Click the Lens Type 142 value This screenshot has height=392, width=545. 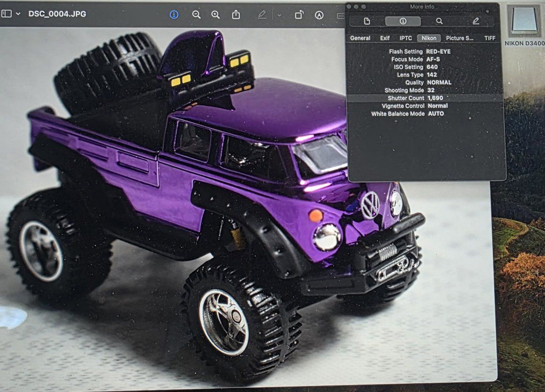432,75
